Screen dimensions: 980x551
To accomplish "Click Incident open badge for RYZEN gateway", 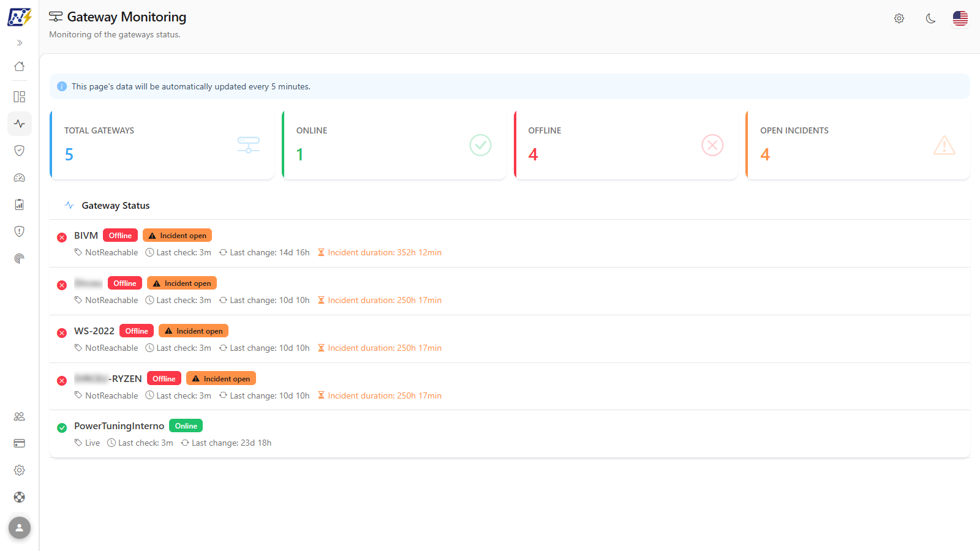I will pos(221,379).
